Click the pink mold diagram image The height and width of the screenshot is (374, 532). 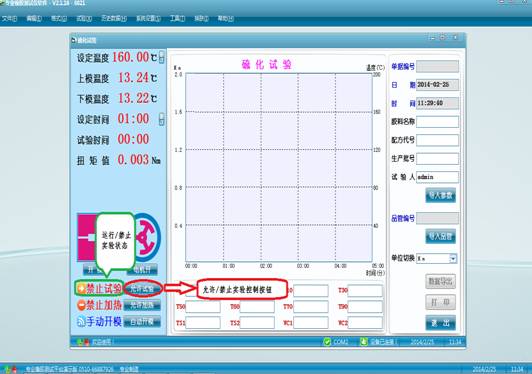coord(87,237)
